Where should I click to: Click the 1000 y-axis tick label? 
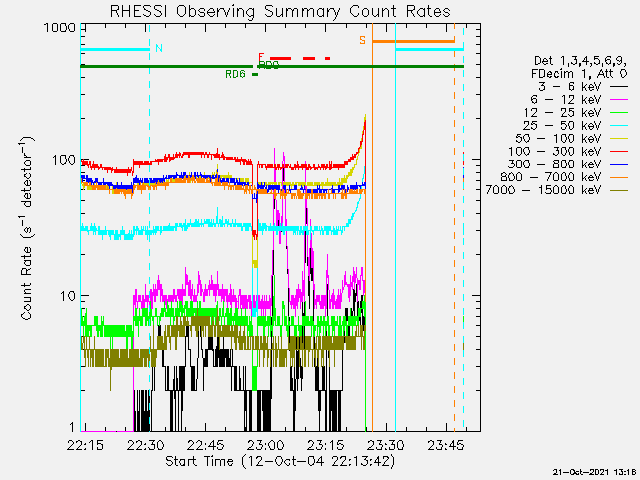point(60,28)
